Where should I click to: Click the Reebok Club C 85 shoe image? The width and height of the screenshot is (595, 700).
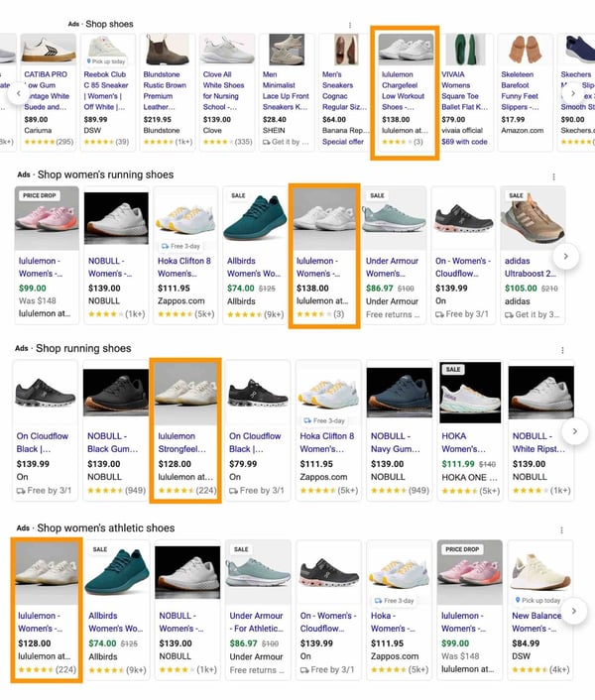[107, 50]
